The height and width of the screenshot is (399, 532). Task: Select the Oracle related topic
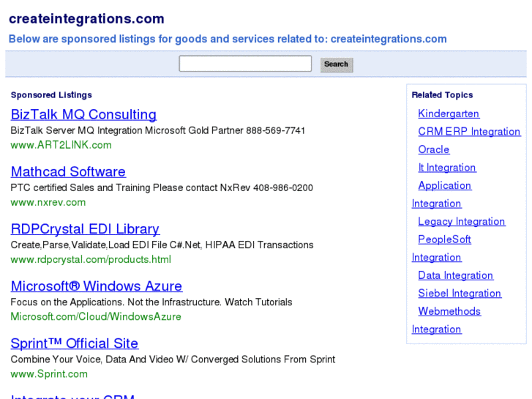tap(434, 150)
